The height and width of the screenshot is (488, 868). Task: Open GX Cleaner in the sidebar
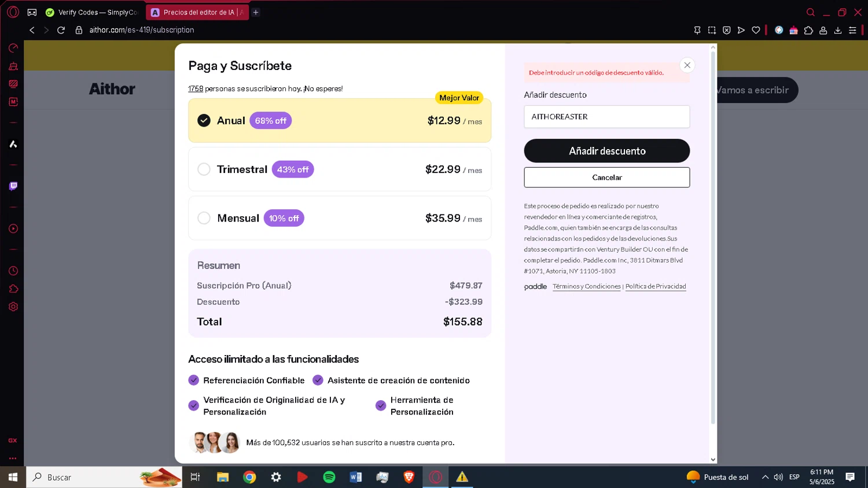(x=13, y=66)
